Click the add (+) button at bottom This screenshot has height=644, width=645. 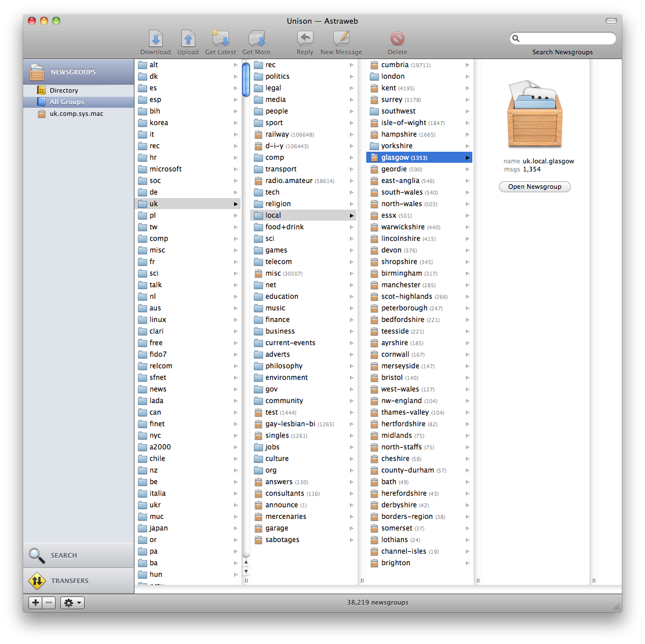36,603
